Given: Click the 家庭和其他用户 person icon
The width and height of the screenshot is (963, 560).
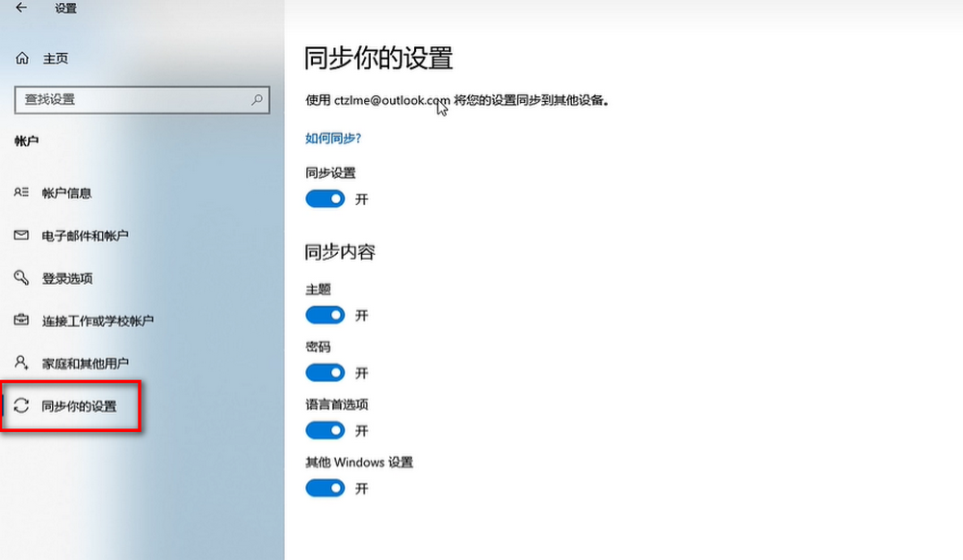Looking at the screenshot, I should (21, 364).
